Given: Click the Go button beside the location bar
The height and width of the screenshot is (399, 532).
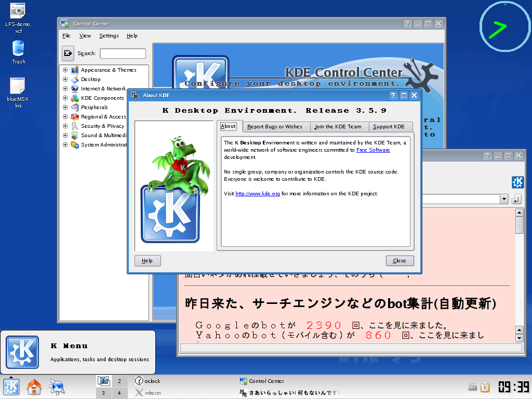Looking at the screenshot, I should coord(516,199).
